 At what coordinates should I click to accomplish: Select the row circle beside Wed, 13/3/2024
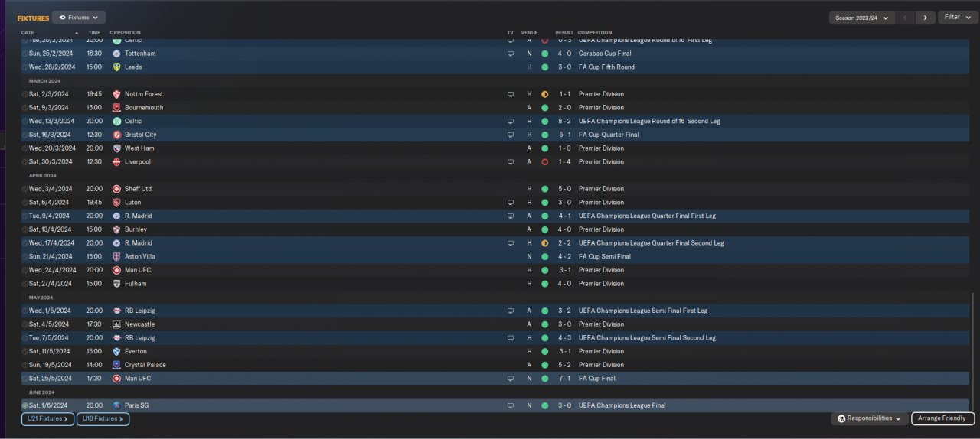(25, 121)
